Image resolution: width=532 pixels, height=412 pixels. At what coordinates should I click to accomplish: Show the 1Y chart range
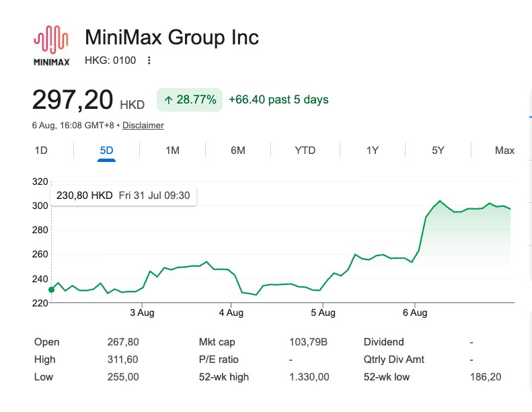(x=372, y=151)
